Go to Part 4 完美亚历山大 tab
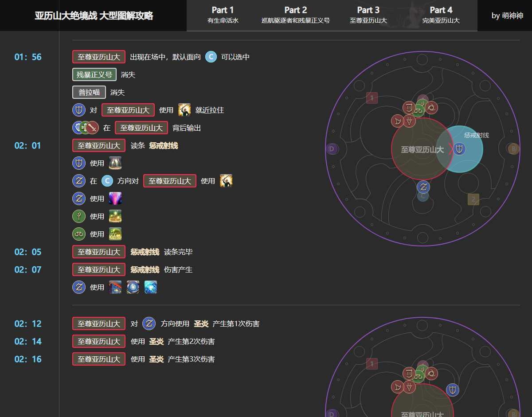The image size is (532, 417). pos(441,15)
